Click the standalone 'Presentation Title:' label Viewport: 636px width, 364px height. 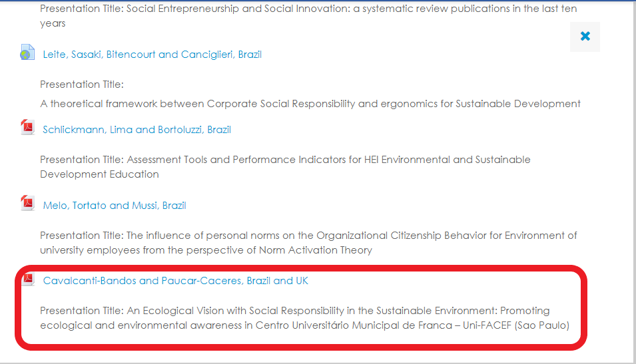82,85
